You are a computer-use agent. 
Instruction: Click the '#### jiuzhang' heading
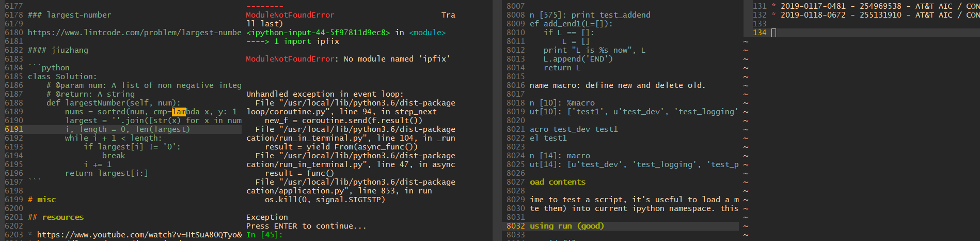tap(58, 50)
